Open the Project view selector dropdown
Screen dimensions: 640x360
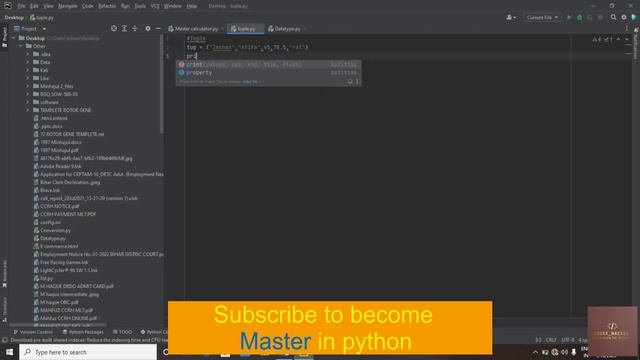tap(31, 29)
